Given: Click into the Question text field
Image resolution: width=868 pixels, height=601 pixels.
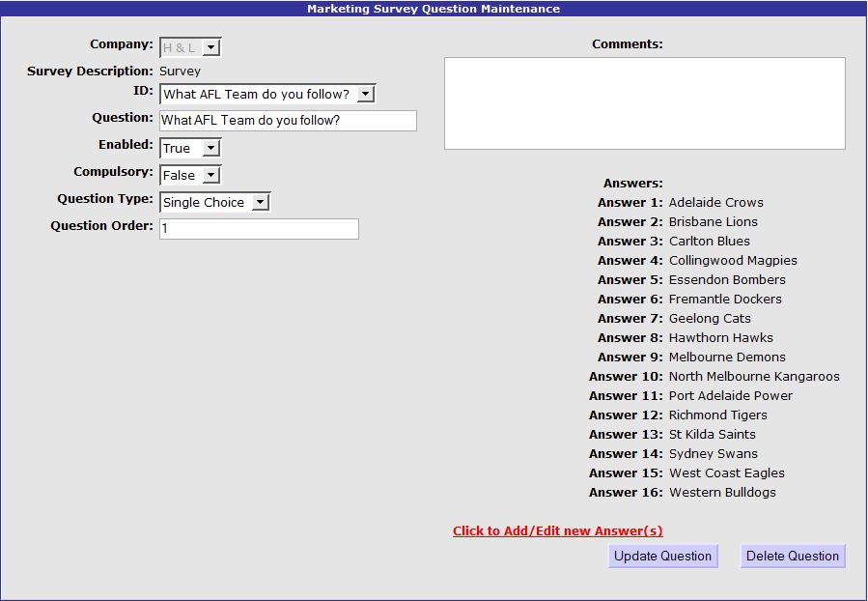Looking at the screenshot, I should click(x=288, y=121).
